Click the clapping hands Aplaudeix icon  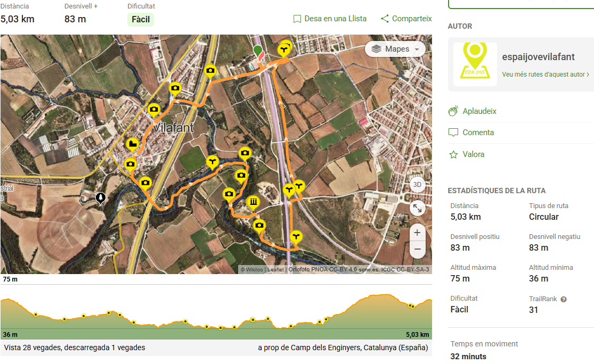click(453, 111)
